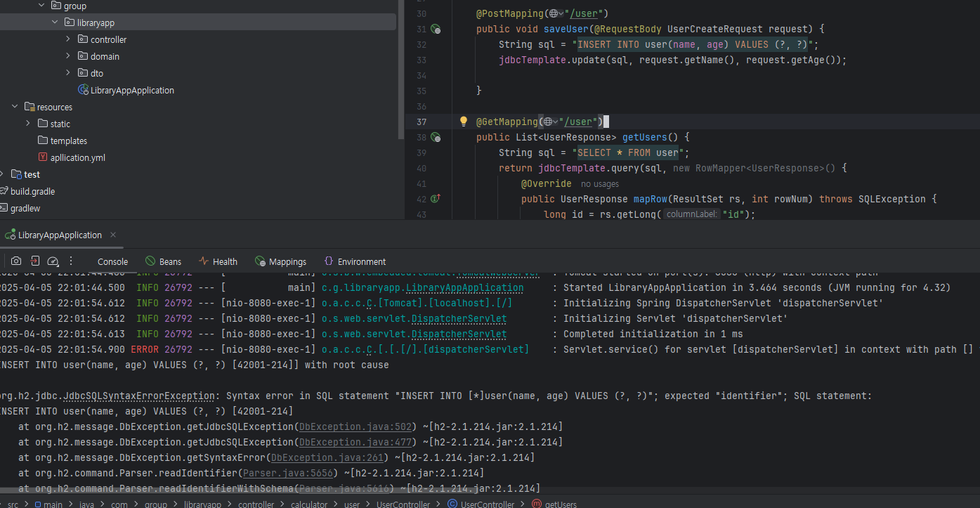Collapse the group package node
The width and height of the screenshot is (980, 508).
(x=41, y=6)
